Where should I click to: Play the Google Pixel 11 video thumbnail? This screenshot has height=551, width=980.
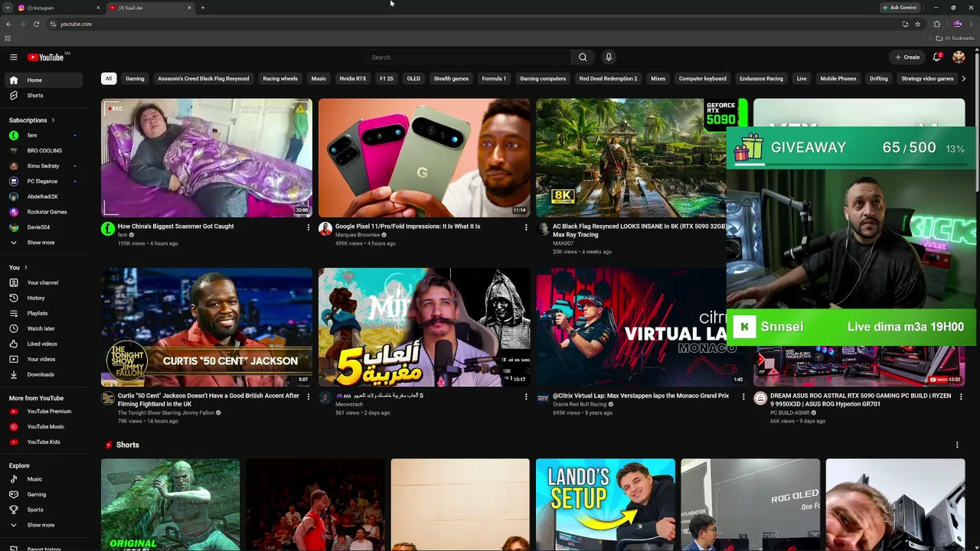[x=424, y=158]
